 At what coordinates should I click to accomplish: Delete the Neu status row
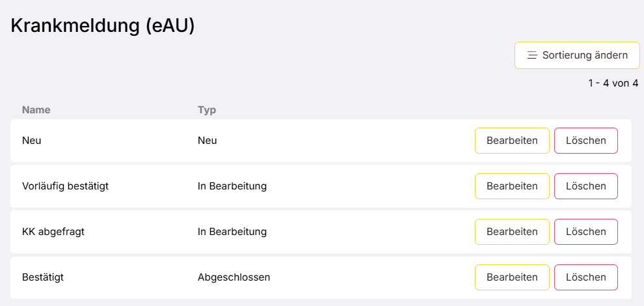585,141
